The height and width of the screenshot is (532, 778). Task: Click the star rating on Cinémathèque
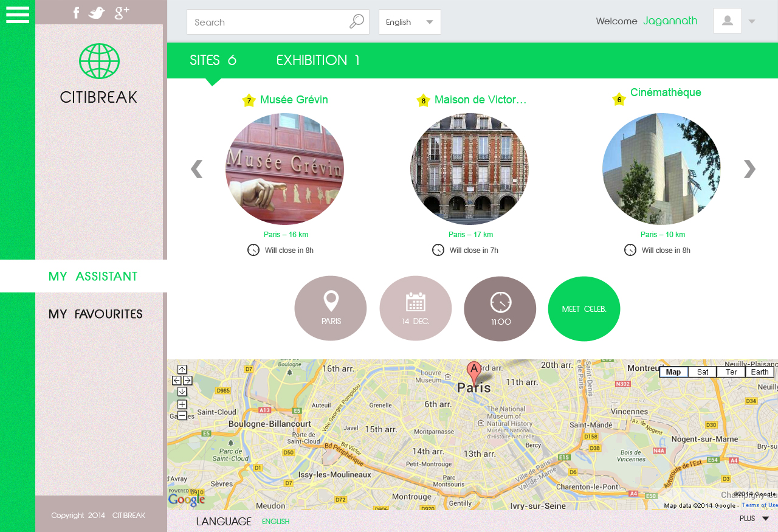point(619,99)
